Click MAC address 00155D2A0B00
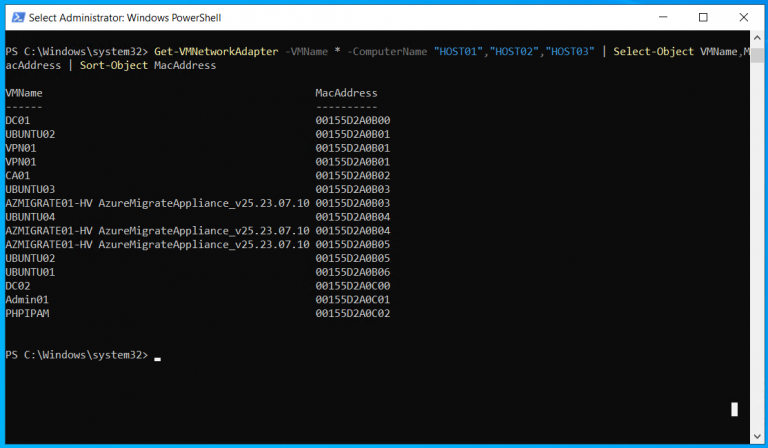 click(x=352, y=120)
